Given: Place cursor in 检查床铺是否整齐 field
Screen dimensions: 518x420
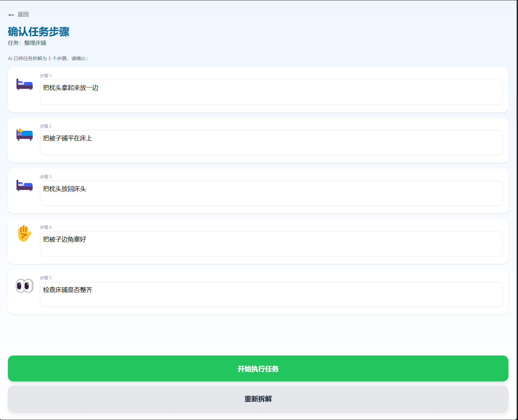Looking at the screenshot, I should 271,294.
